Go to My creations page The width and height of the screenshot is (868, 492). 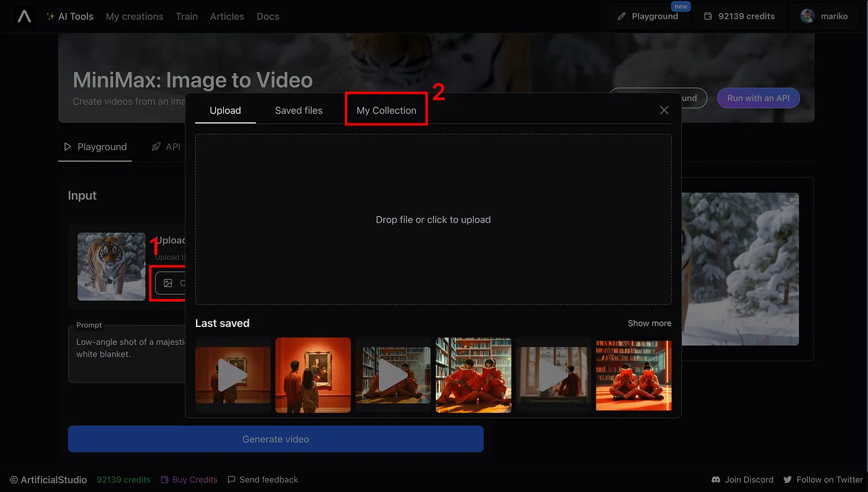(x=135, y=16)
